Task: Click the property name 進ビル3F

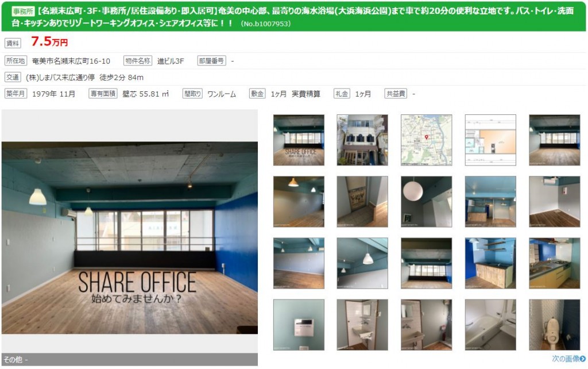Action: tap(171, 61)
